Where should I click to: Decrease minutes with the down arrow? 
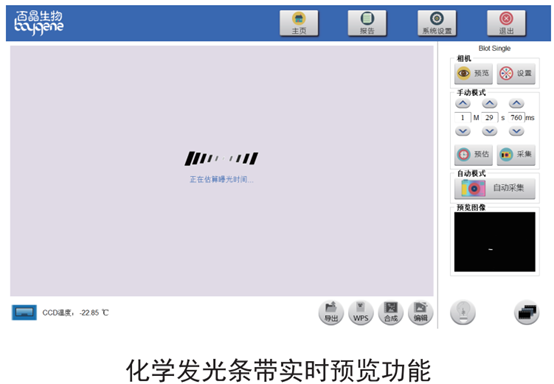click(x=462, y=131)
